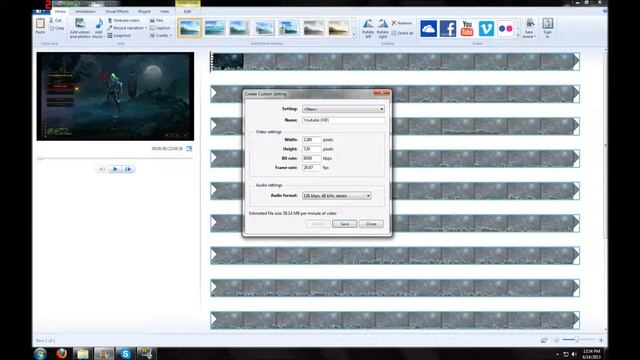Click the timeline zoom slider handle

pyautogui.click(x=577, y=340)
